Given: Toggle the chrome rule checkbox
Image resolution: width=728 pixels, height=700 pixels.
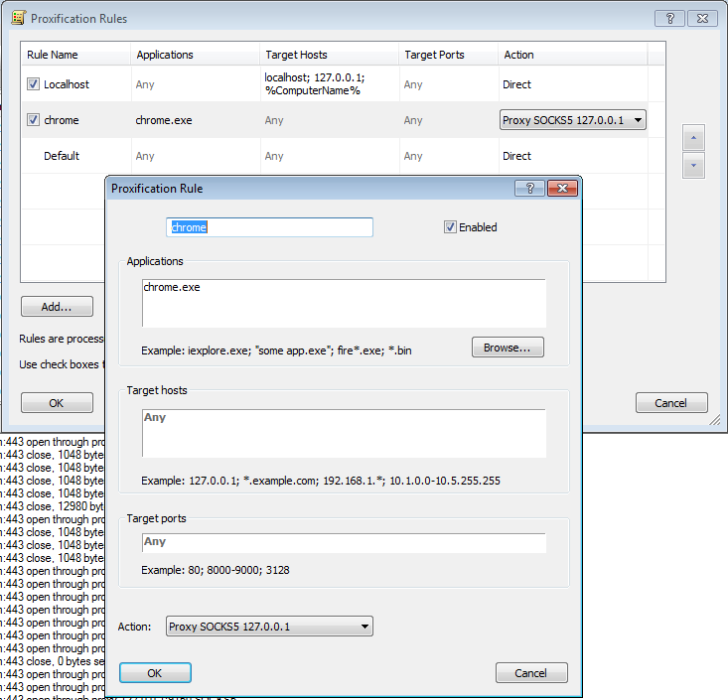Looking at the screenshot, I should tap(33, 121).
